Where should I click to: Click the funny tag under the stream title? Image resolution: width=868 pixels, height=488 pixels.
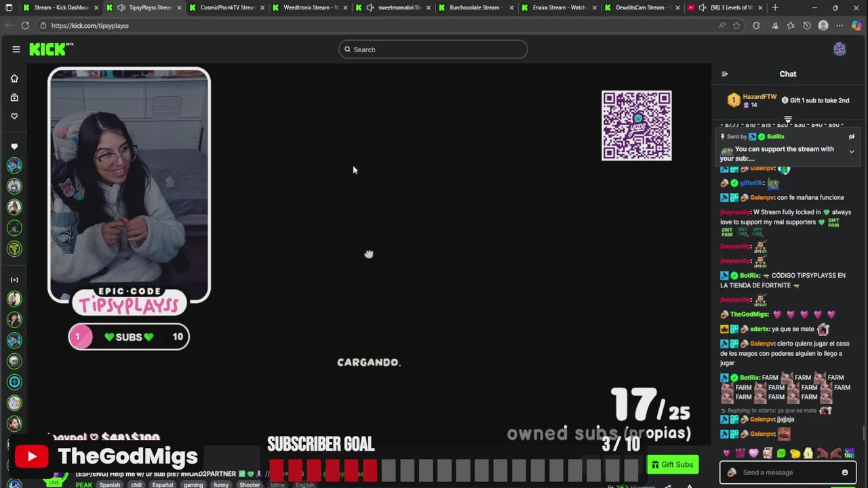pyautogui.click(x=221, y=485)
